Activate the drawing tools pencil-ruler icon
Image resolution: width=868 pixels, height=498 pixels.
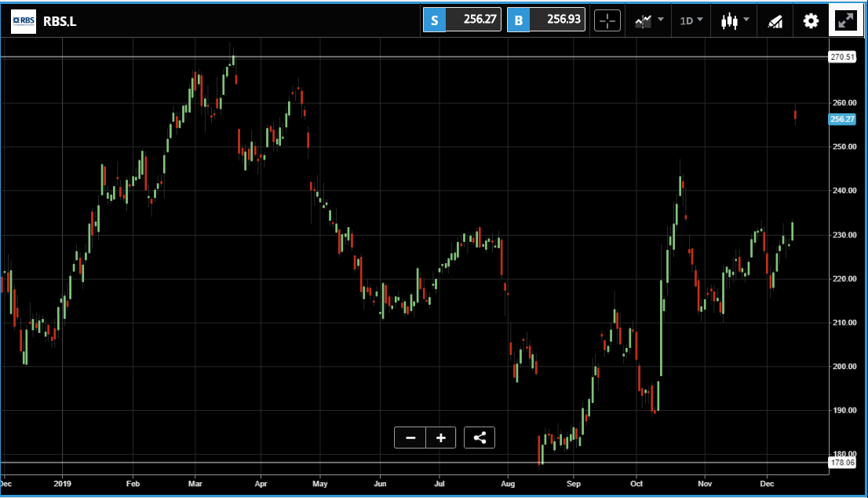tap(775, 21)
